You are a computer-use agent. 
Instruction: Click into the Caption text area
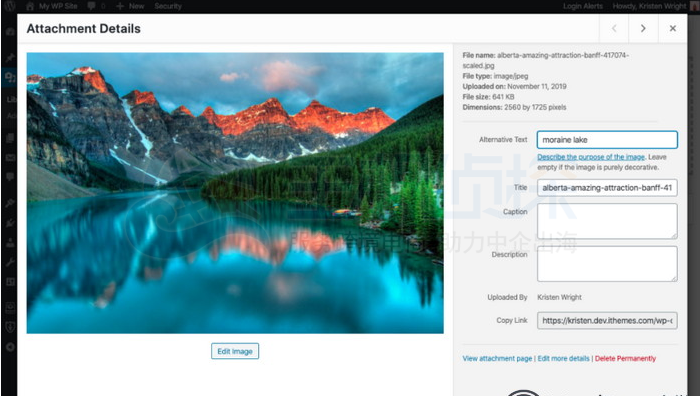(607, 221)
